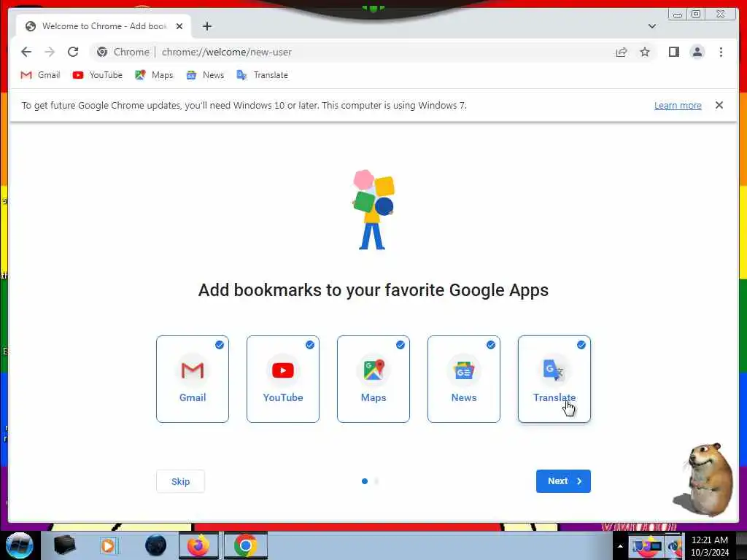
Task: Select the Welcome to Chrome tab
Action: (104, 26)
